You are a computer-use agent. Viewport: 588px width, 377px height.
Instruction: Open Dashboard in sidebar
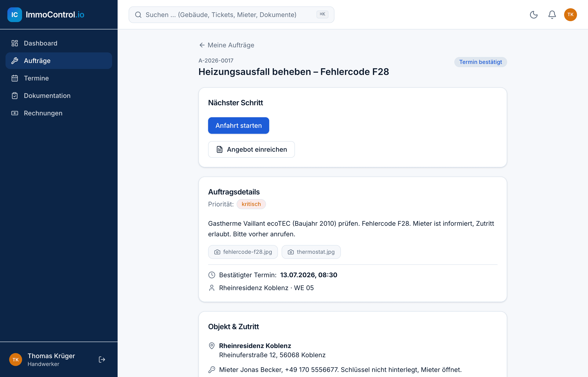59,43
